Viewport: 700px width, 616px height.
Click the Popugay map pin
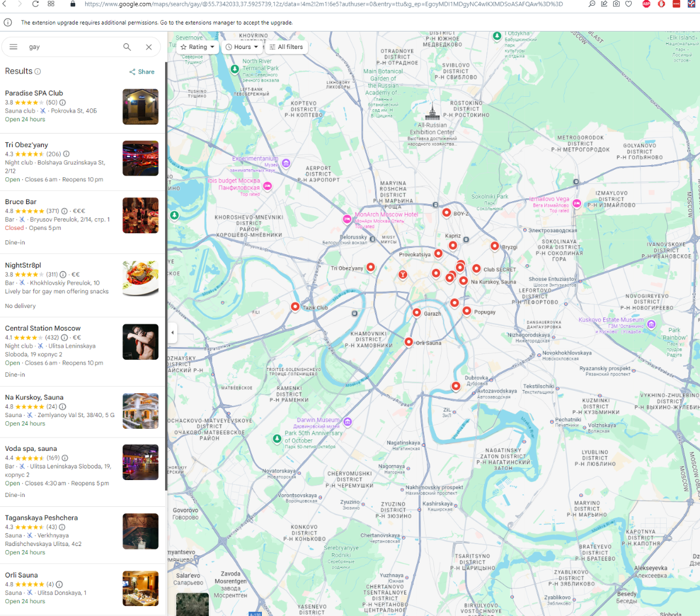point(467,311)
